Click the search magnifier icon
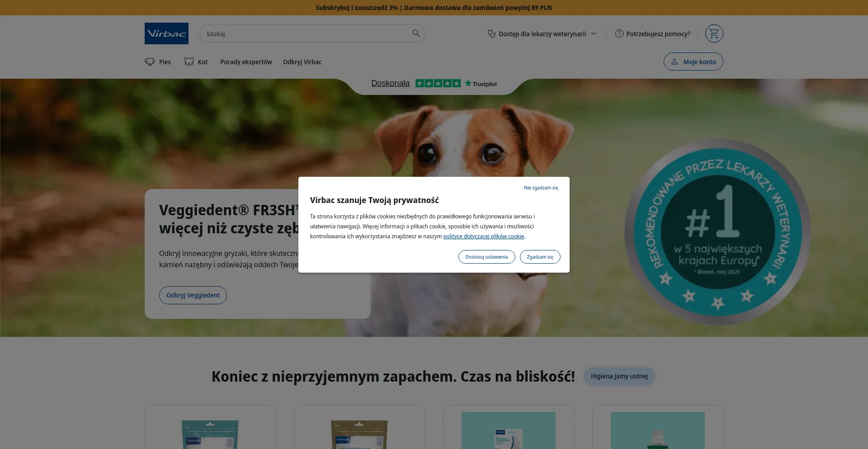The height and width of the screenshot is (449, 868). pyautogui.click(x=416, y=33)
